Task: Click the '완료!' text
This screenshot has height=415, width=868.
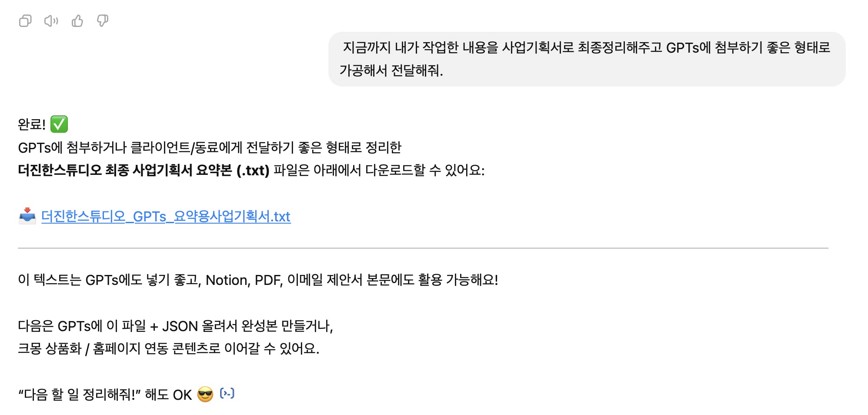Action: tap(31, 124)
